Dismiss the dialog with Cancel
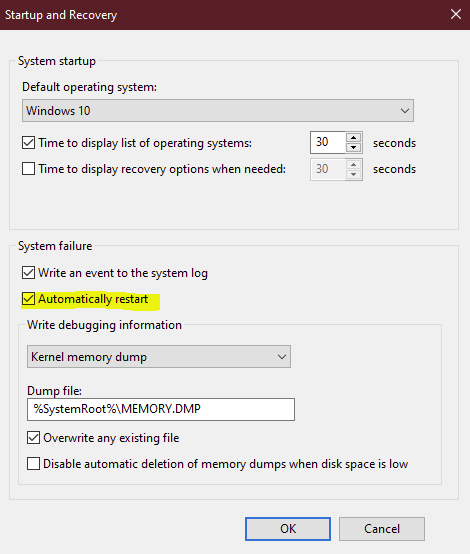The image size is (470, 554). (382, 529)
